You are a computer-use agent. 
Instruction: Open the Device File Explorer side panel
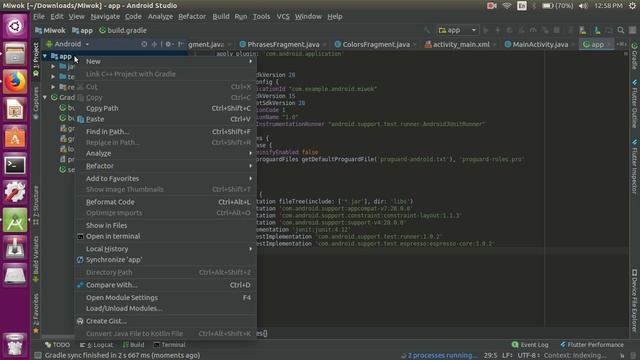pos(634,300)
